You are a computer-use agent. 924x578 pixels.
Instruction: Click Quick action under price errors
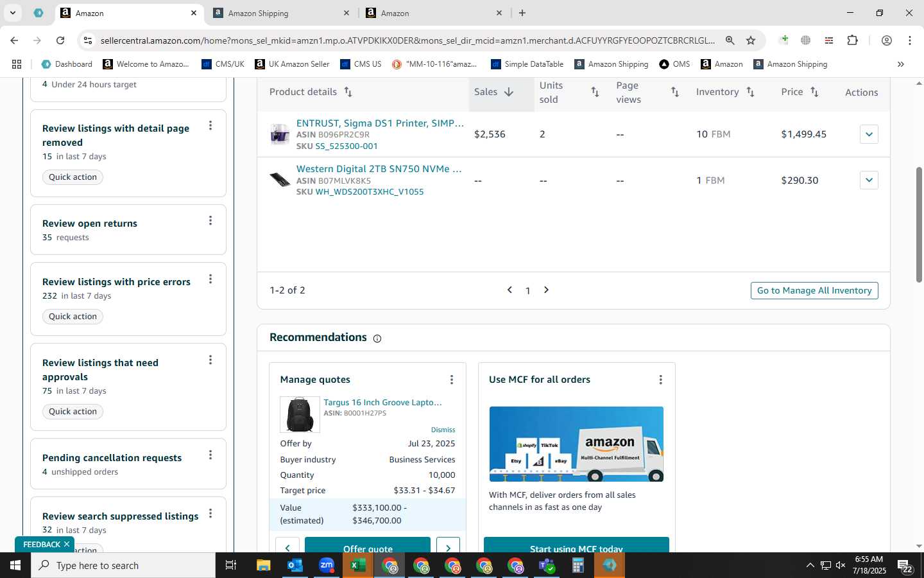[73, 317]
